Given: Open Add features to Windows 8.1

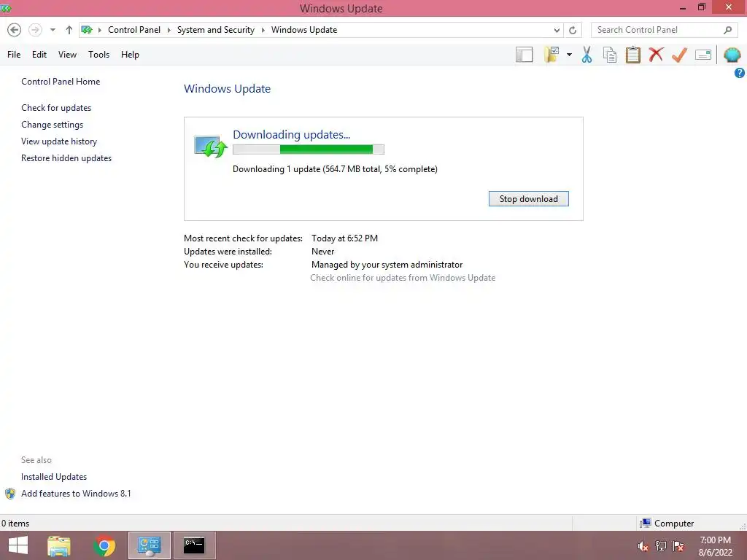Looking at the screenshot, I should [76, 494].
